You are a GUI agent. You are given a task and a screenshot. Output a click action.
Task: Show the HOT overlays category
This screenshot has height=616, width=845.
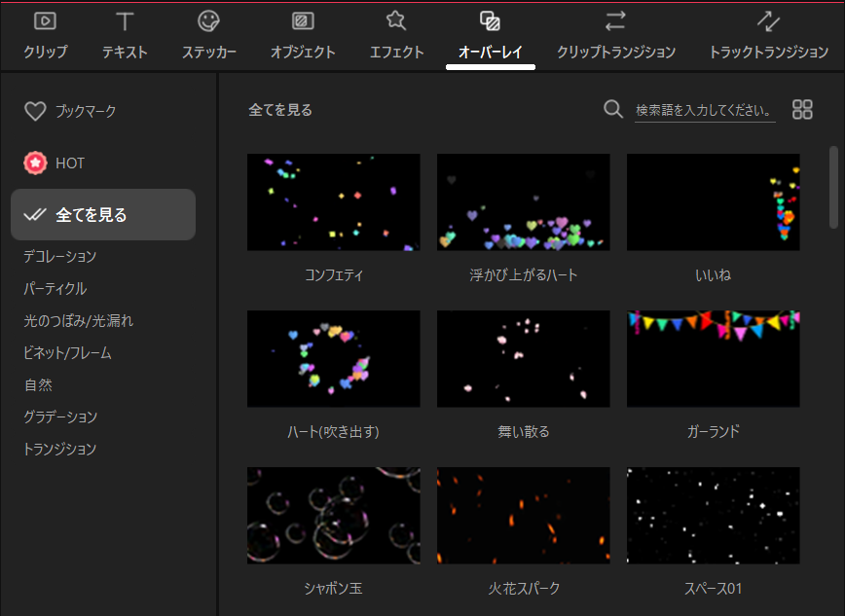tap(55, 163)
